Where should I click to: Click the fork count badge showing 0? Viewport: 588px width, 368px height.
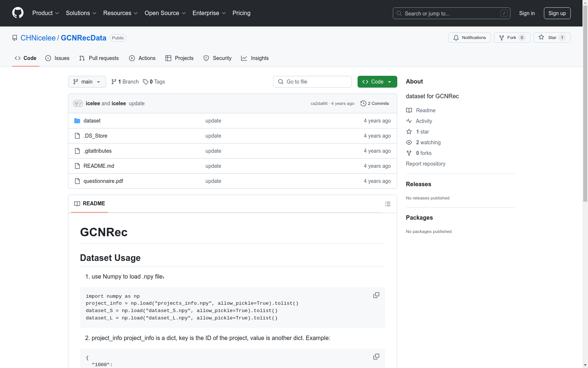click(x=522, y=38)
